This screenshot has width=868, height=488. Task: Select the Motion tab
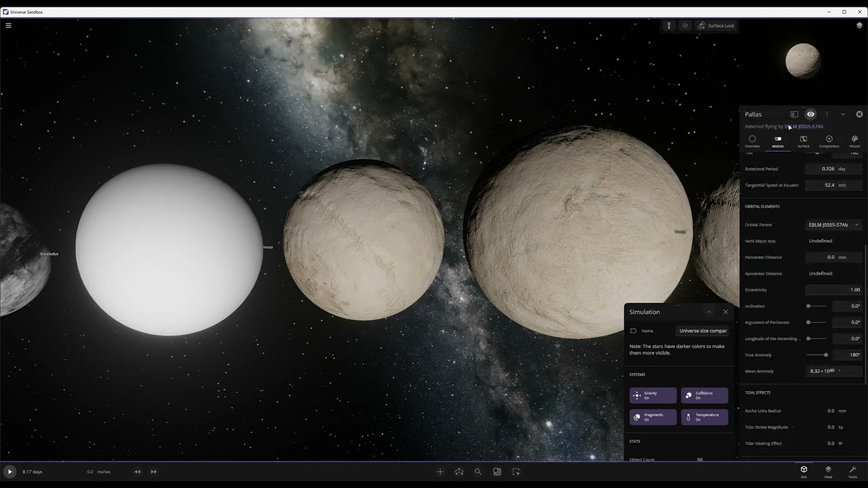pyautogui.click(x=778, y=141)
